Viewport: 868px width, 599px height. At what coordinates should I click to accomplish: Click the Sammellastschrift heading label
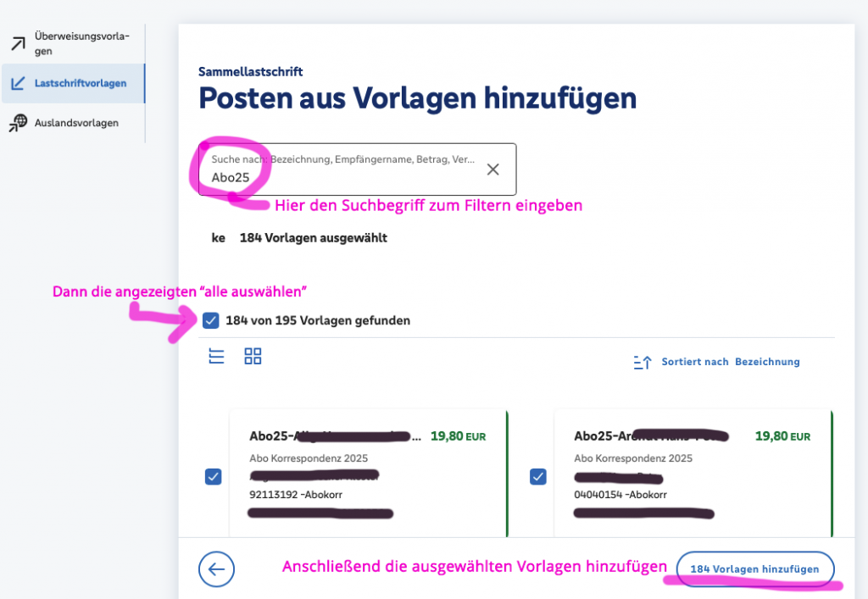[x=250, y=72]
